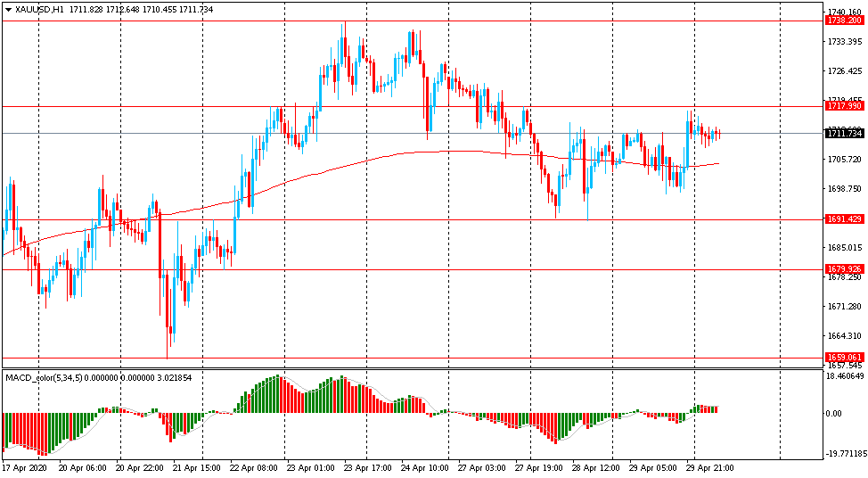Image resolution: width=868 pixels, height=478 pixels.
Task: Click the 20 Apr 22:00 time label
Action: (140, 468)
